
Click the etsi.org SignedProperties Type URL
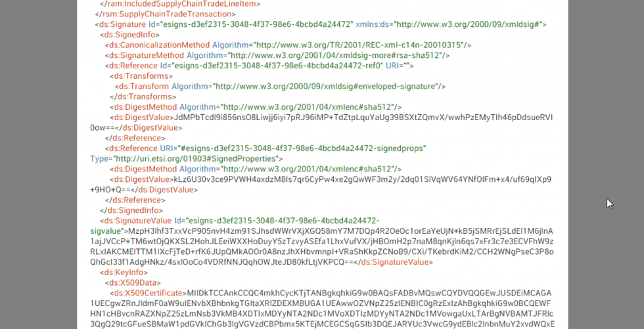tap(196, 158)
